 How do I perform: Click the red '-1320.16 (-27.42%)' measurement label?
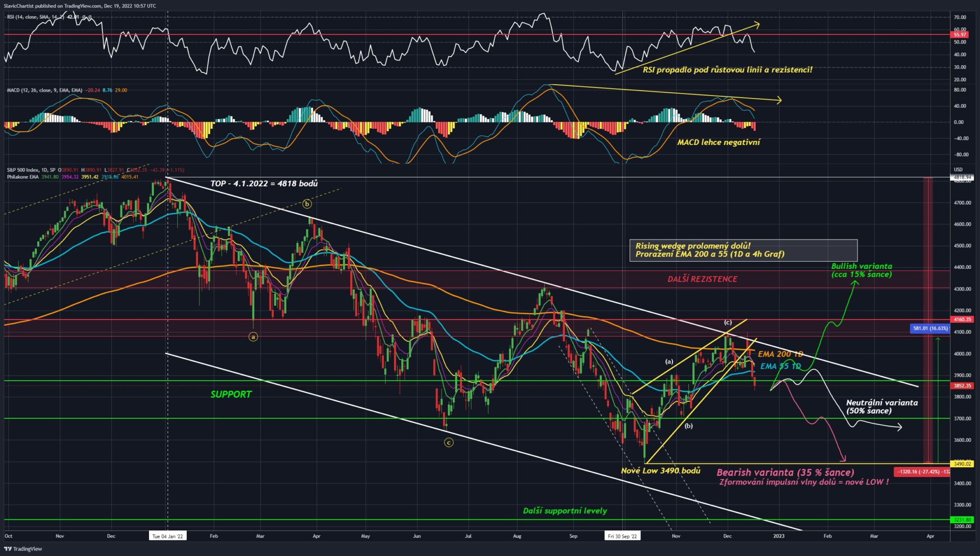(x=922, y=472)
